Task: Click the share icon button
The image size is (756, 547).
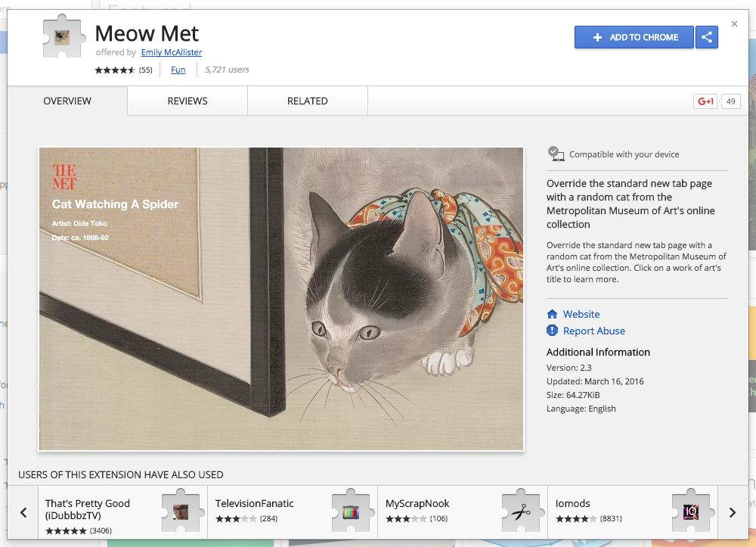Action: [x=707, y=37]
